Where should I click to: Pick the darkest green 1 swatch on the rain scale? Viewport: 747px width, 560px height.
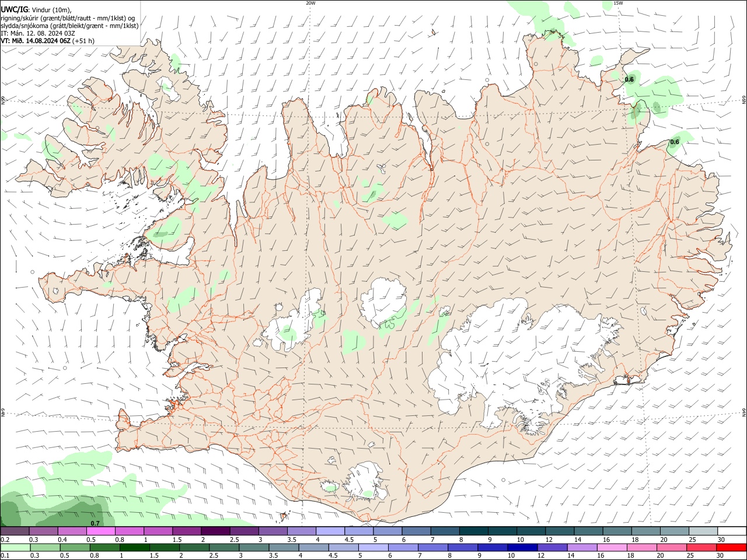click(x=134, y=548)
